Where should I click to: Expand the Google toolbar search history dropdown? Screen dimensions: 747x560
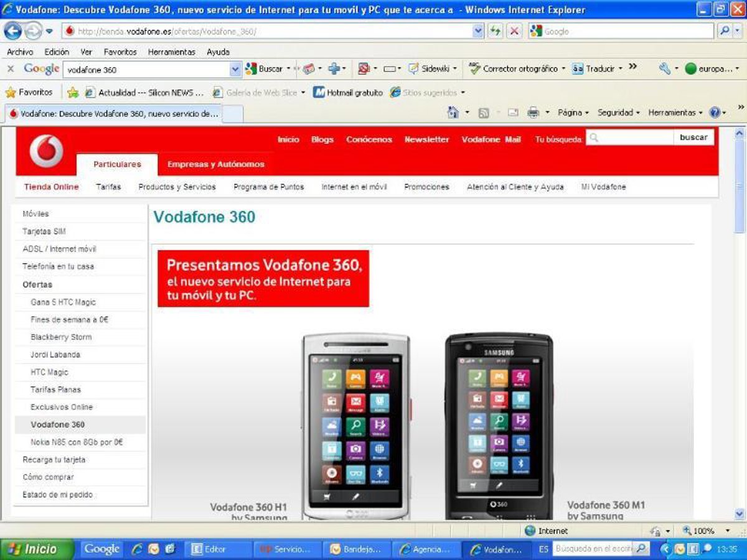point(235,69)
